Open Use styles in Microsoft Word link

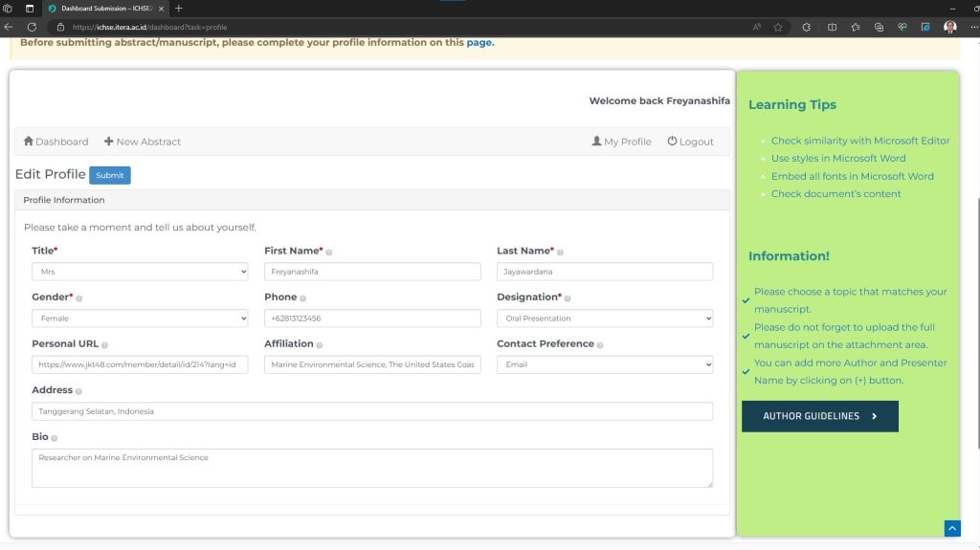tap(838, 158)
